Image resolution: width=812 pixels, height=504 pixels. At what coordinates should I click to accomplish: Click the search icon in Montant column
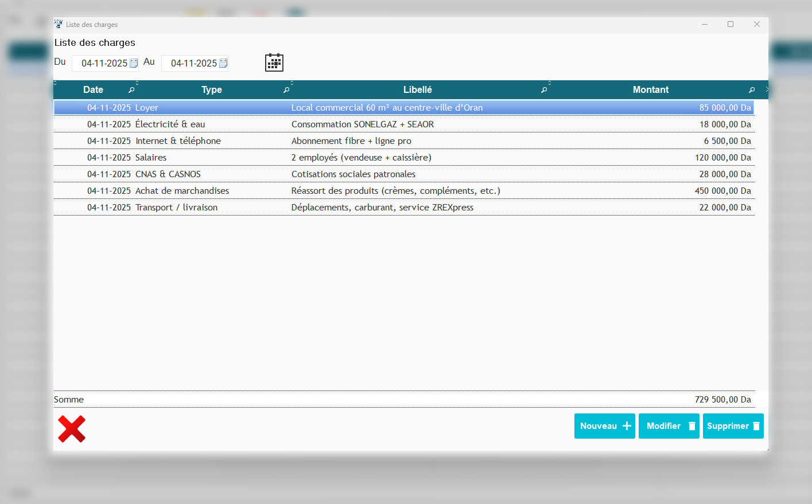752,90
